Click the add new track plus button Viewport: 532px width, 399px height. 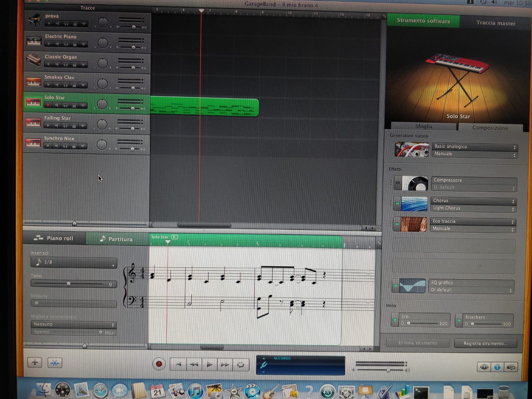point(35,362)
